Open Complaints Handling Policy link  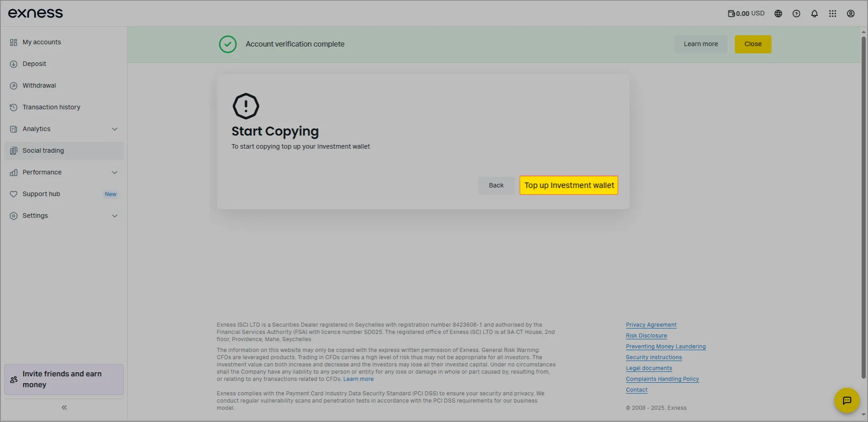pyautogui.click(x=662, y=379)
